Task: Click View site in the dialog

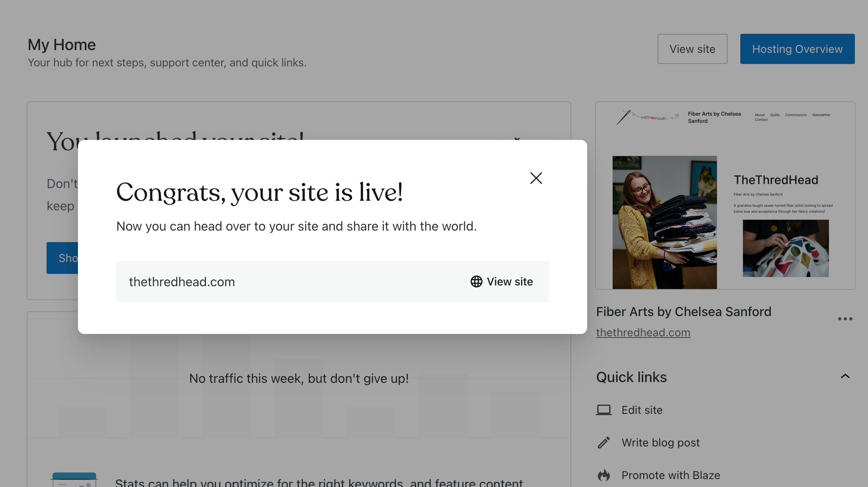Action: [x=510, y=281]
